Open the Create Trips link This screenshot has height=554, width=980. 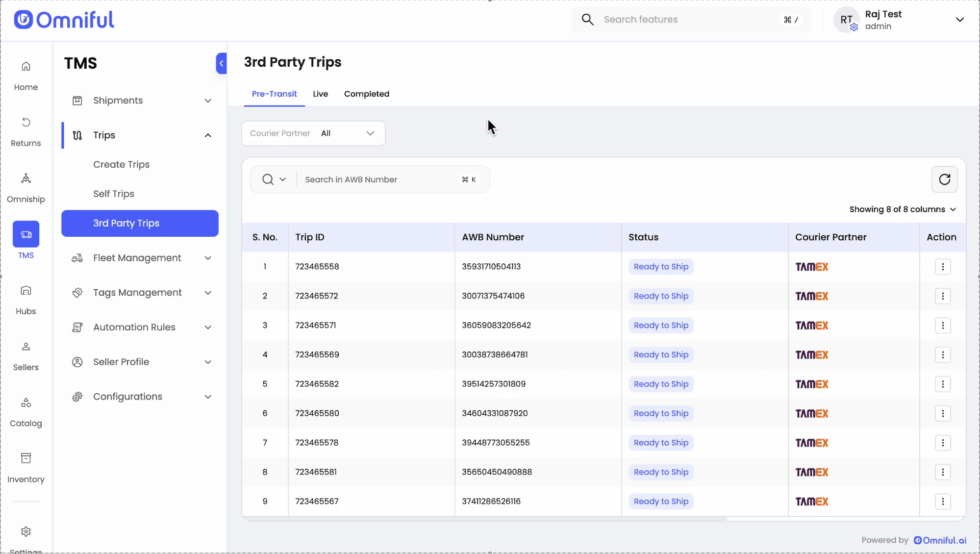click(121, 165)
